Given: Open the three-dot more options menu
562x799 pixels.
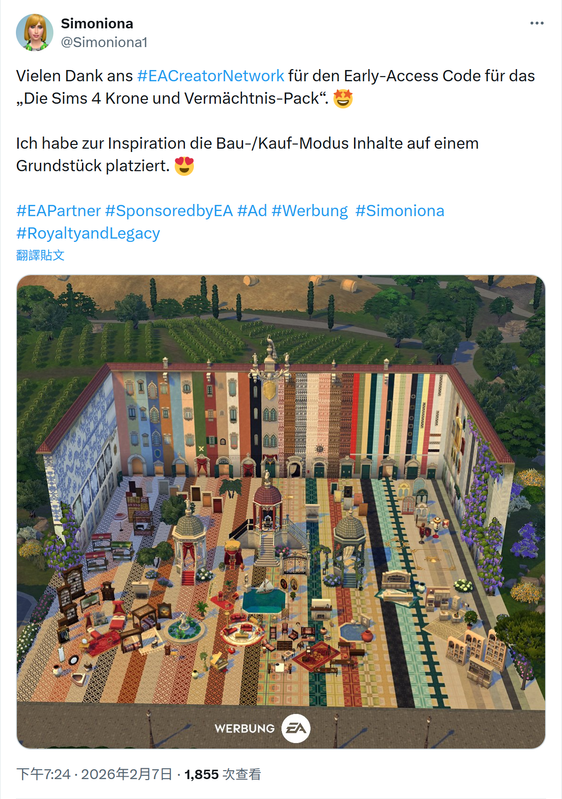Looking at the screenshot, I should click(x=537, y=23).
